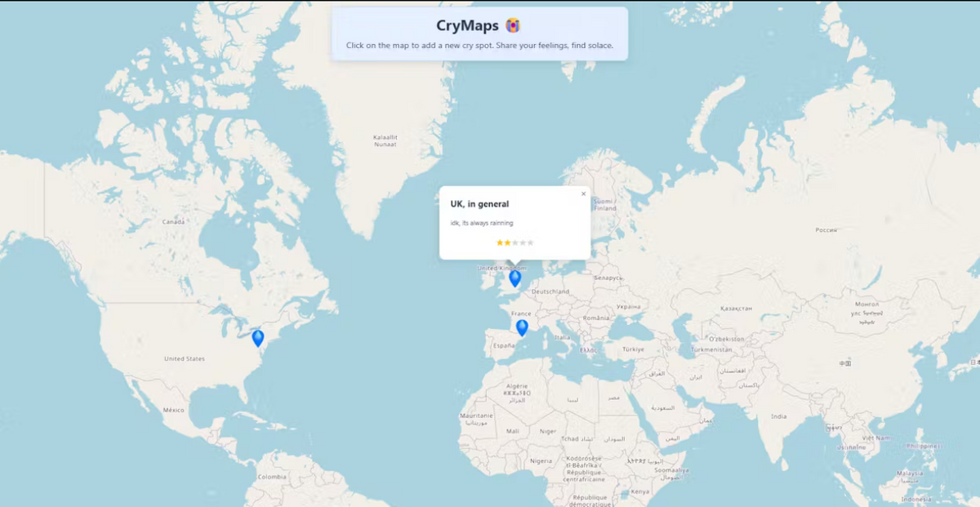Select the cry marker on the US east coast

[x=259, y=336]
